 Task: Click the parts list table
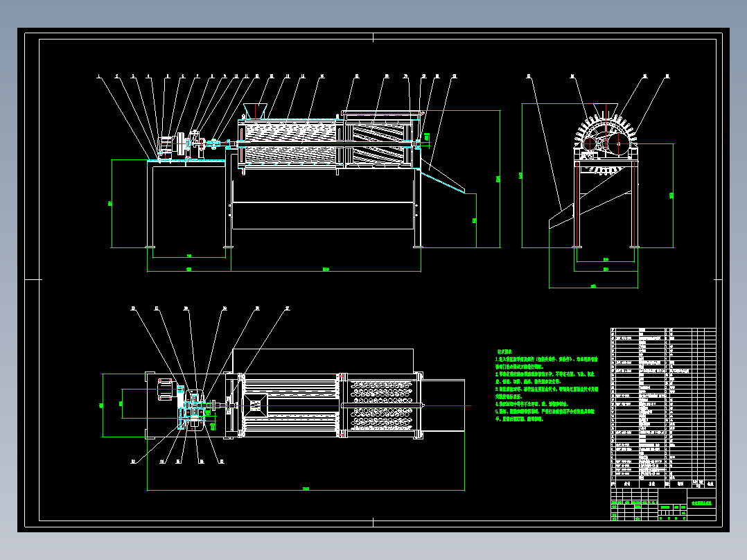tap(663, 408)
